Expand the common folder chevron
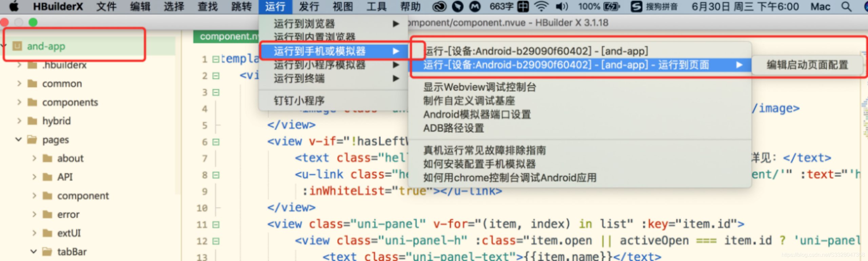868x261 pixels. 19,83
